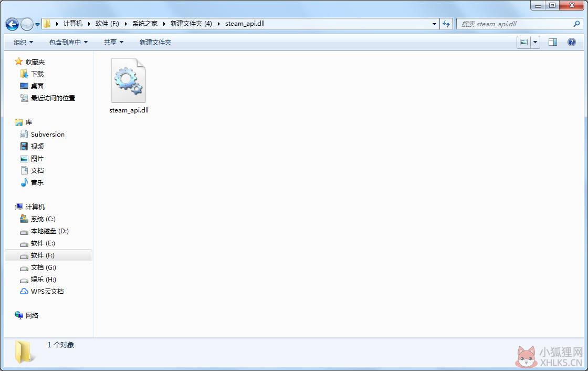
Task: Click the steam_api.dll file name label
Action: [x=129, y=110]
